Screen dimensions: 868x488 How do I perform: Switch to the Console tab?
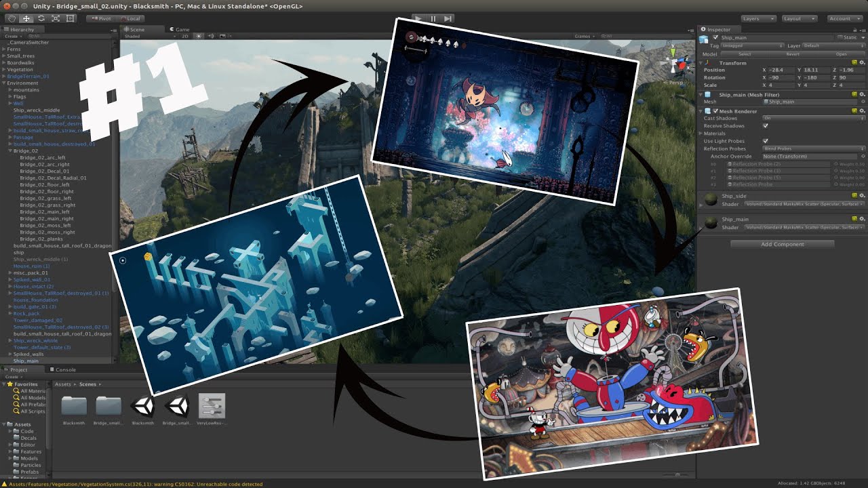pyautogui.click(x=63, y=369)
